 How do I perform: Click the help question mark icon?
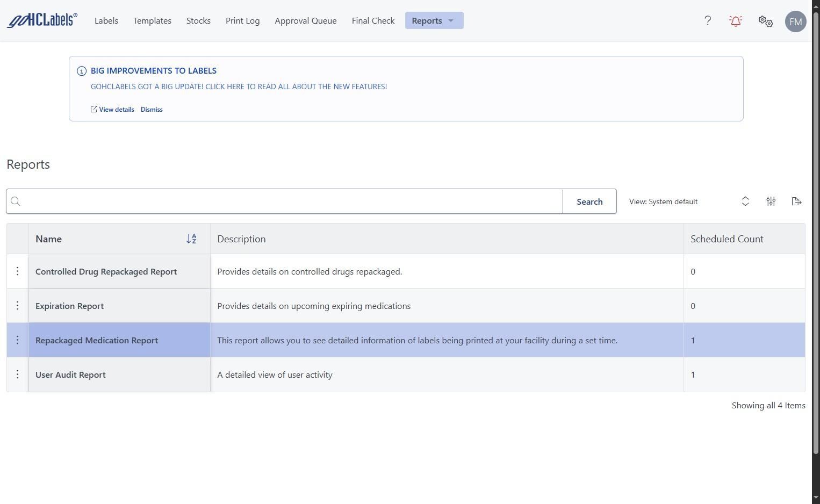click(x=708, y=21)
